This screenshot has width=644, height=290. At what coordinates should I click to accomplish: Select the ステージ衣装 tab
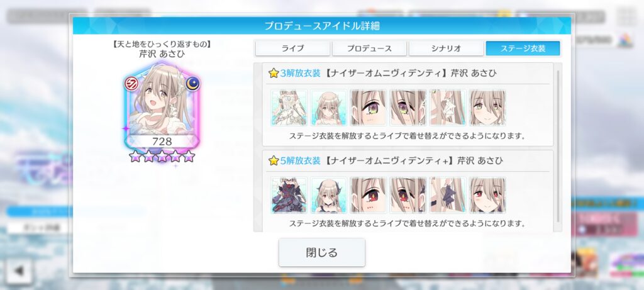coord(523,48)
